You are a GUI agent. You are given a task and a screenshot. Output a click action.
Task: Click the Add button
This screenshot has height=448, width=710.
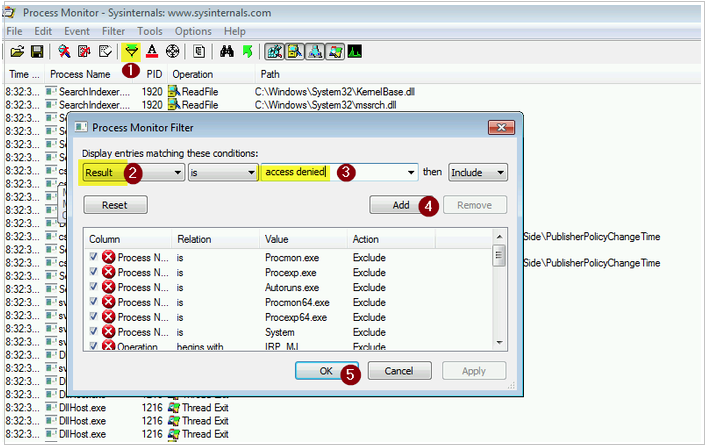coord(401,205)
